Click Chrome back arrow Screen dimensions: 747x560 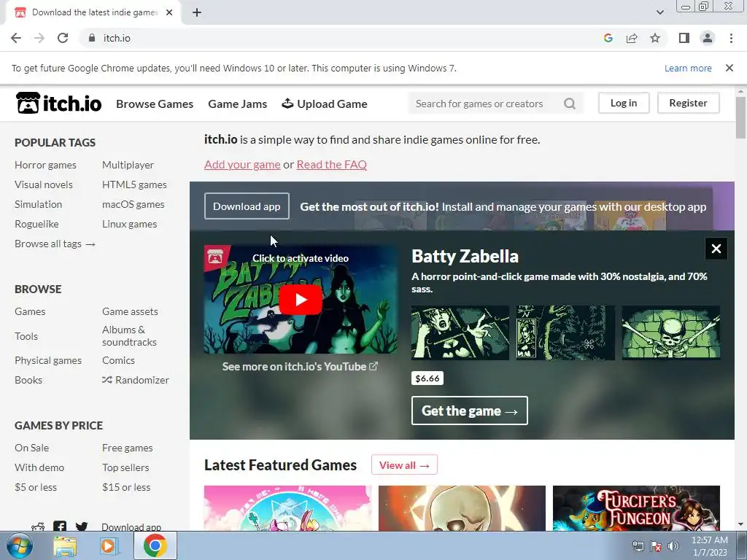(16, 38)
